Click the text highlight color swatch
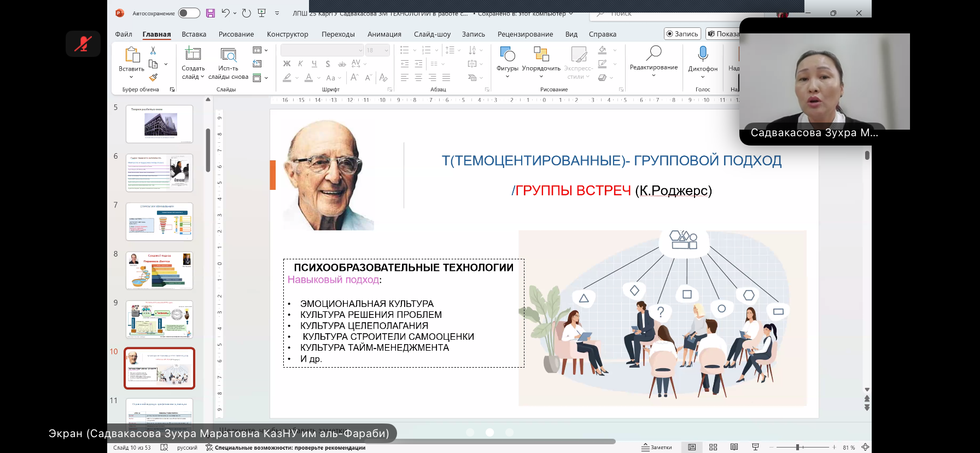 click(287, 78)
